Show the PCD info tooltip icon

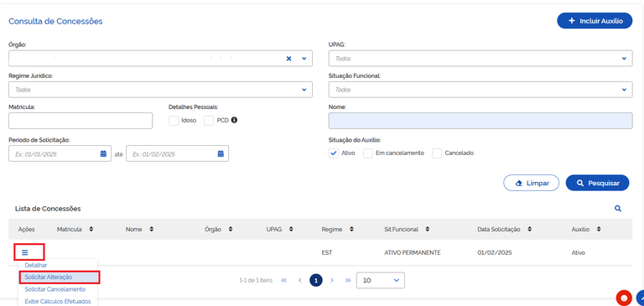tap(235, 121)
